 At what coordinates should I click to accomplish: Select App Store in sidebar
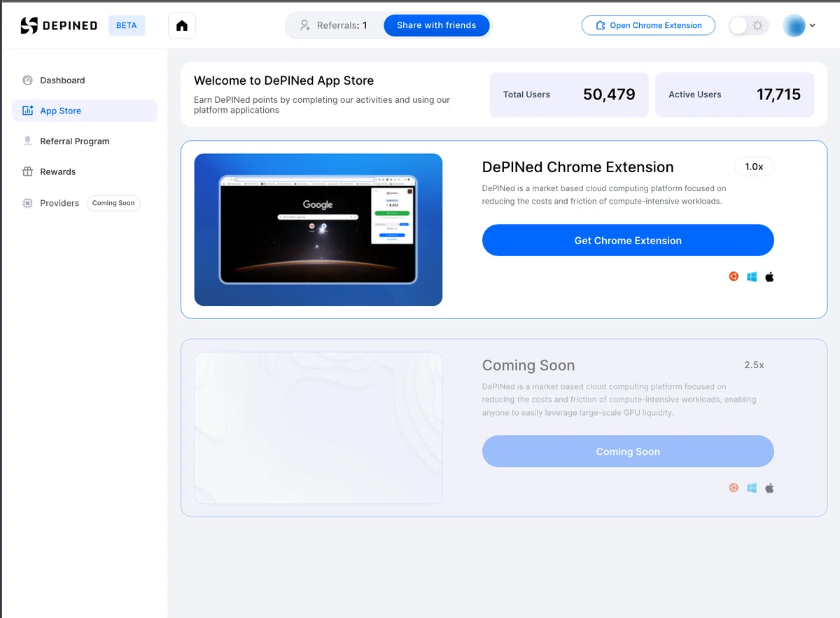[85, 111]
